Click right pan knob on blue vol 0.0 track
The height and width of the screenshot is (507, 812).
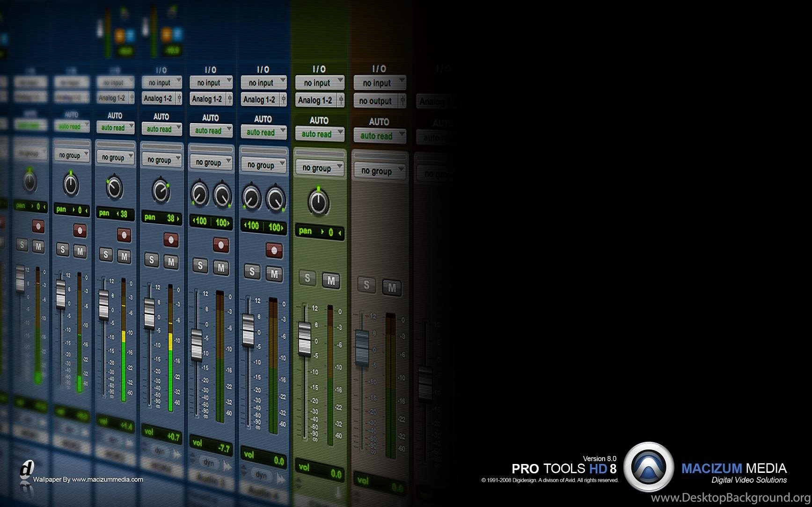(x=276, y=199)
